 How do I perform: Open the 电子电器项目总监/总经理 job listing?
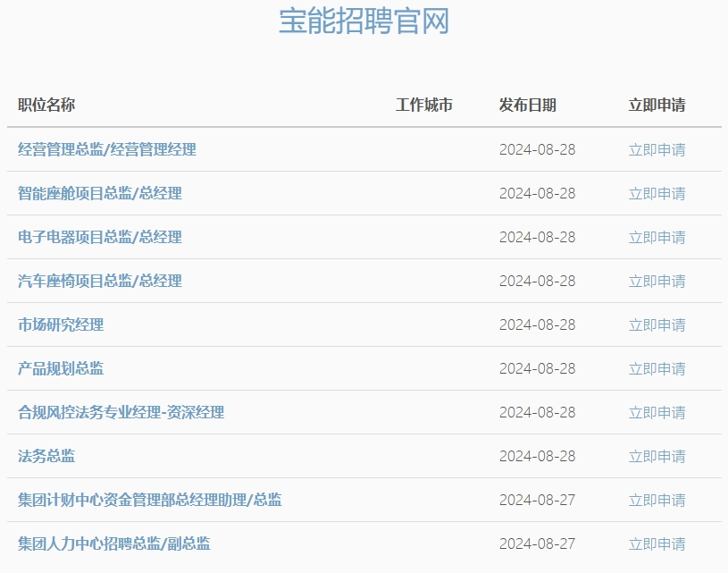(x=100, y=237)
